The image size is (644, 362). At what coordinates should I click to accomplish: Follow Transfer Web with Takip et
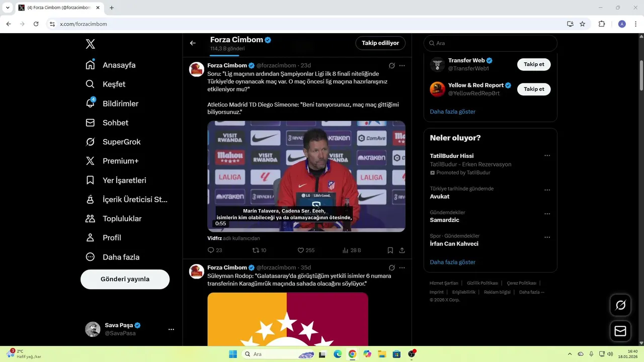(x=534, y=64)
